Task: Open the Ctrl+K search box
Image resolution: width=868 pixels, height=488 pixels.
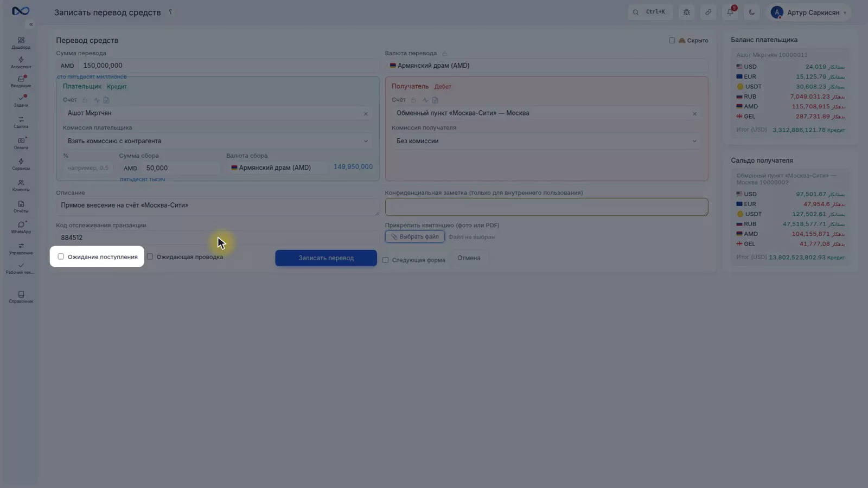Action: tap(650, 12)
